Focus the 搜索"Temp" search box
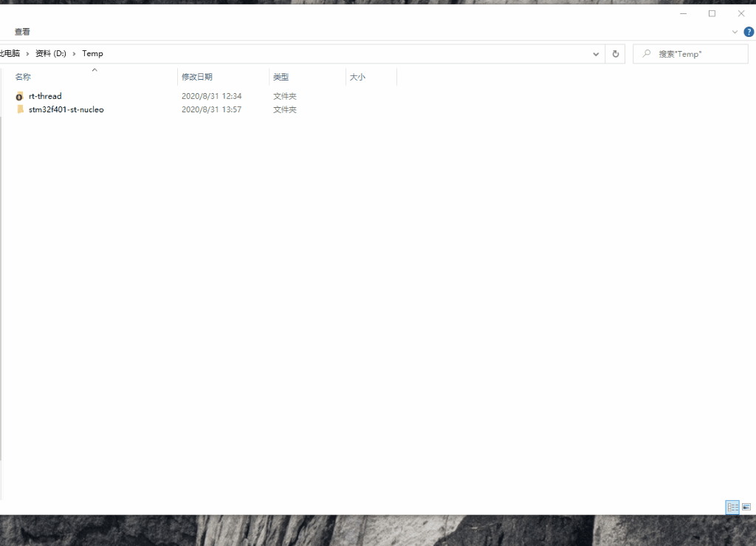Screen dimensions: 756x546 tap(690, 54)
